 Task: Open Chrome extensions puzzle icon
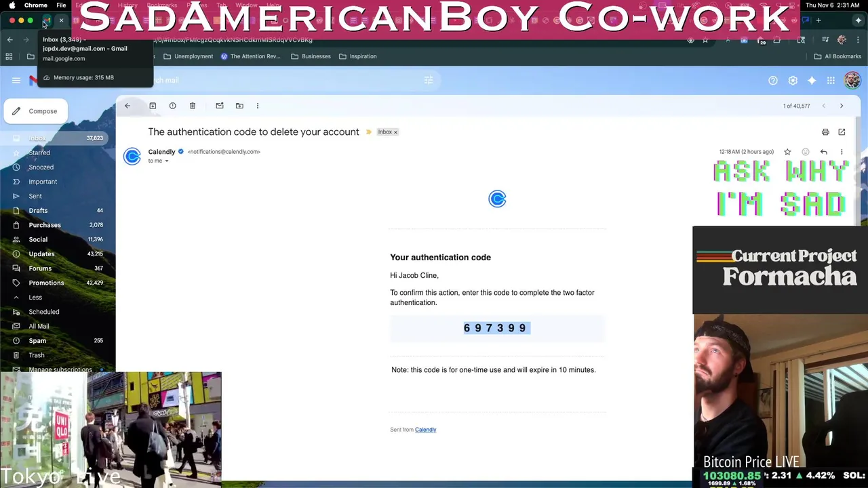pyautogui.click(x=777, y=40)
